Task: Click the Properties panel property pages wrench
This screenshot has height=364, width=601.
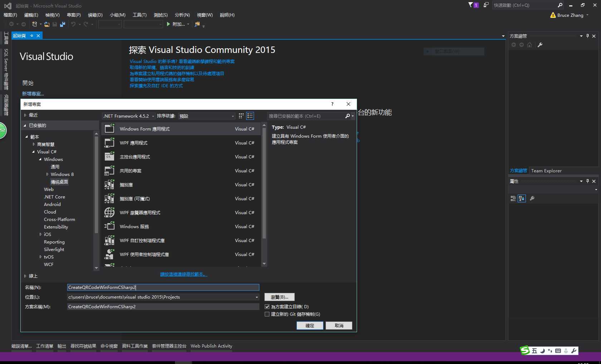Action: pyautogui.click(x=532, y=198)
